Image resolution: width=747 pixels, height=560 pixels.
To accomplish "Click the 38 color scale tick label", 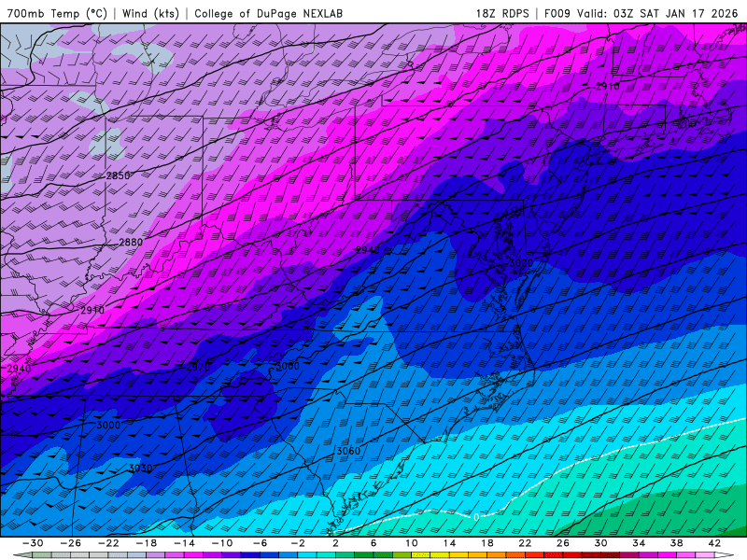I will 676,543.
